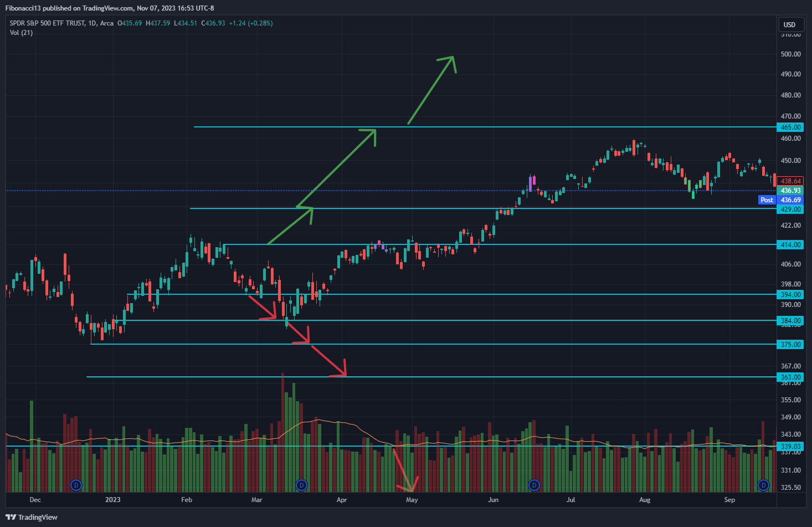
Task: Select the June dividend D marker
Action: click(534, 485)
